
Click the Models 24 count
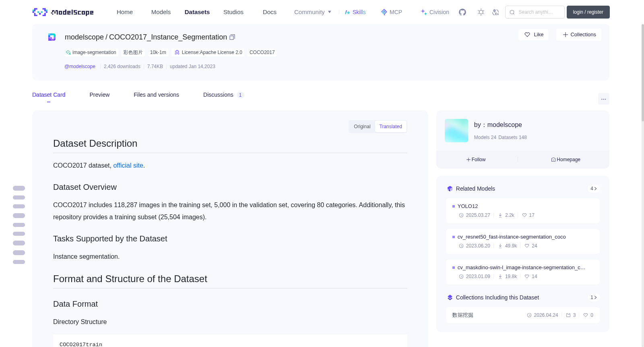tap(485, 137)
